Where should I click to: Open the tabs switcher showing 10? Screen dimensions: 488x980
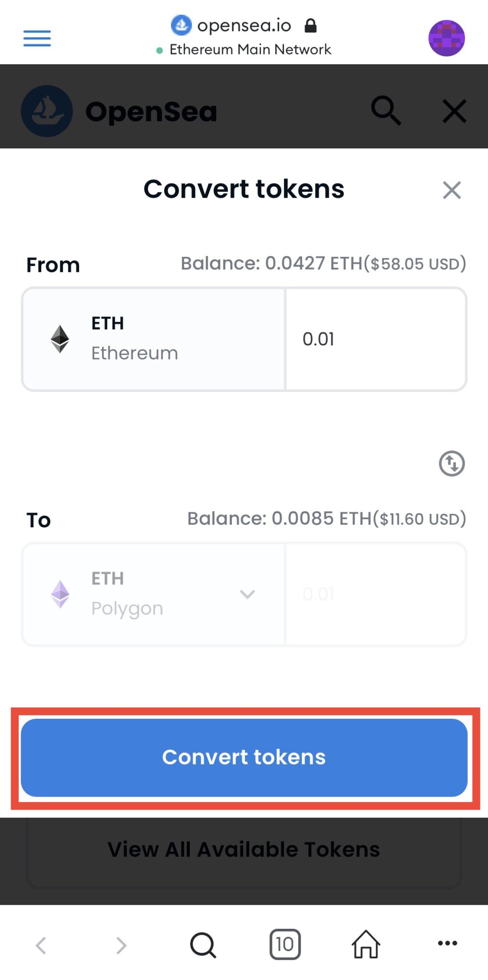[285, 945]
